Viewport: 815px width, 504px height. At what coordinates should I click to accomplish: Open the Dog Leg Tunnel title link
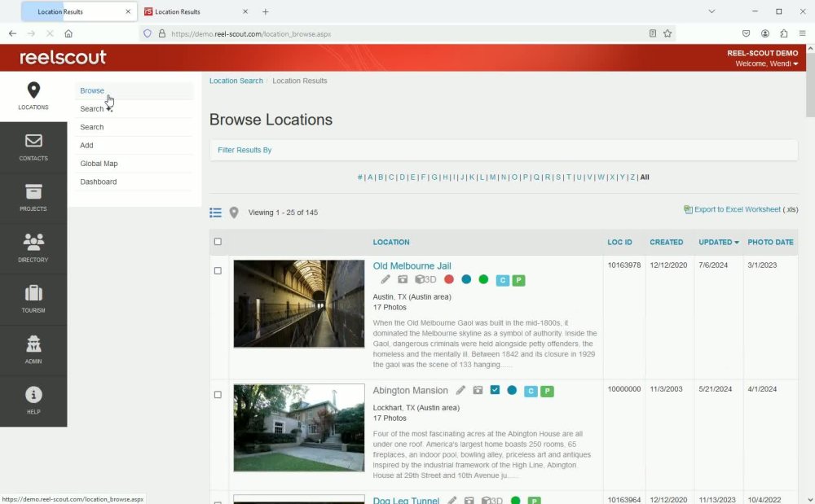point(406,501)
